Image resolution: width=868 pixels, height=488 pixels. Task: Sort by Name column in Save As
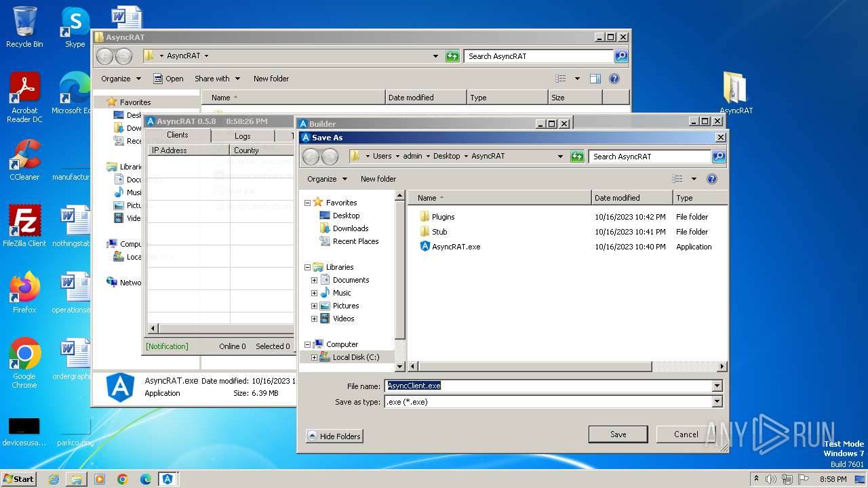500,198
